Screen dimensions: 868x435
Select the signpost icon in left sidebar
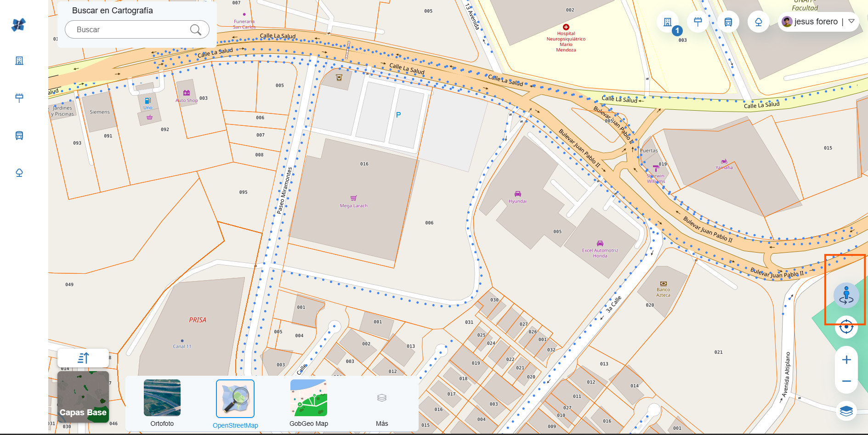point(19,97)
